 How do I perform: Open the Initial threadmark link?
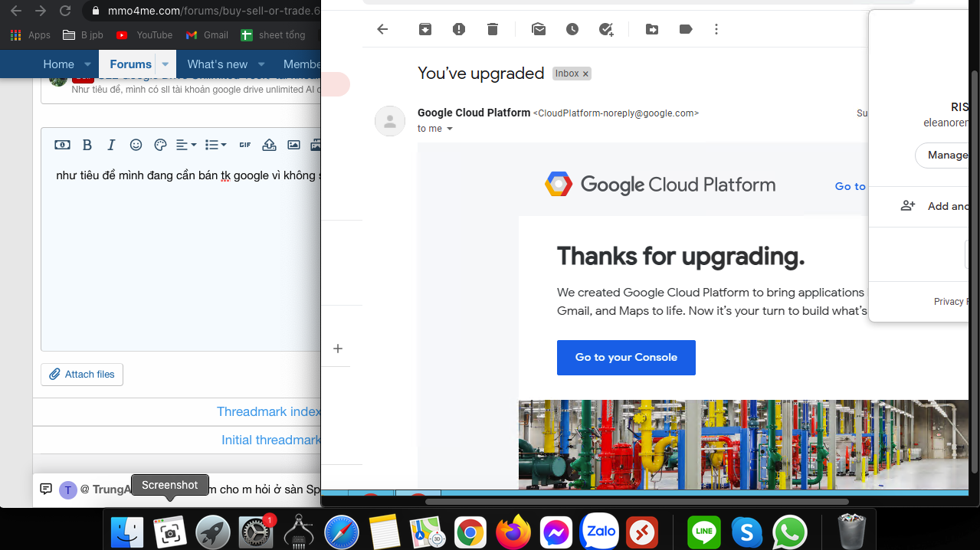pos(270,440)
